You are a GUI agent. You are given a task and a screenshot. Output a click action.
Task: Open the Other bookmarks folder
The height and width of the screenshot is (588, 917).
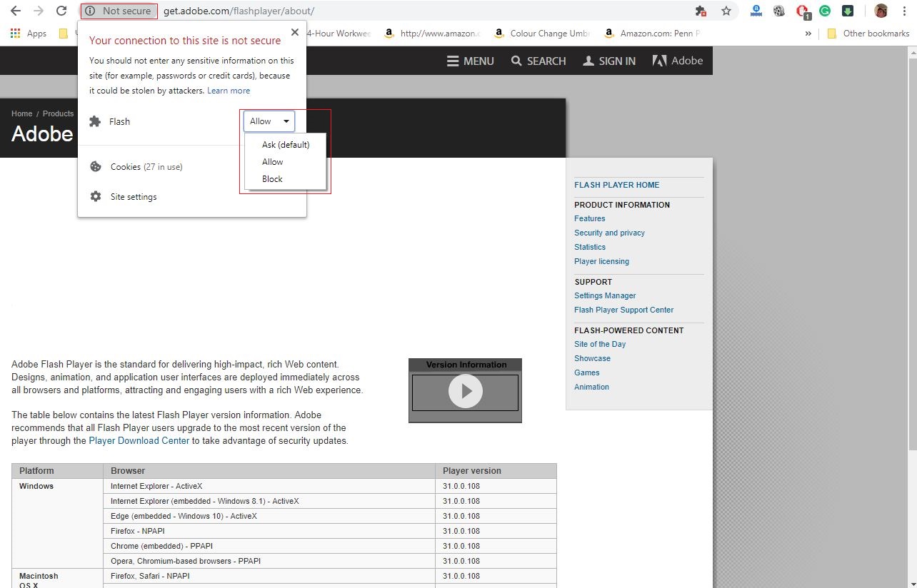[x=868, y=33]
